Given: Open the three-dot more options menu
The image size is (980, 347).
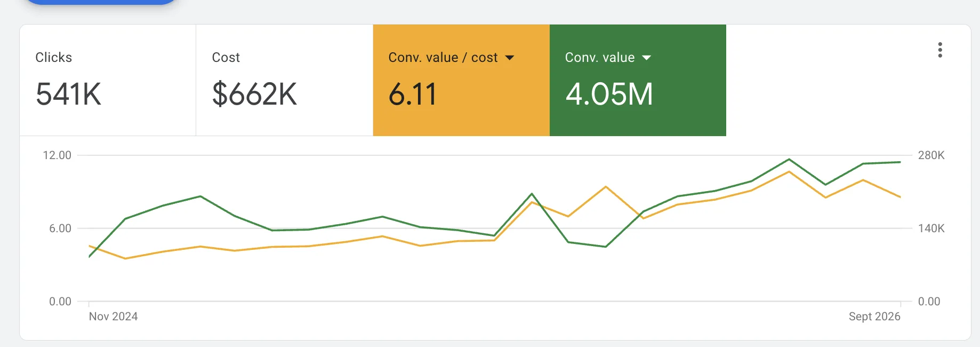Looking at the screenshot, I should pyautogui.click(x=940, y=50).
